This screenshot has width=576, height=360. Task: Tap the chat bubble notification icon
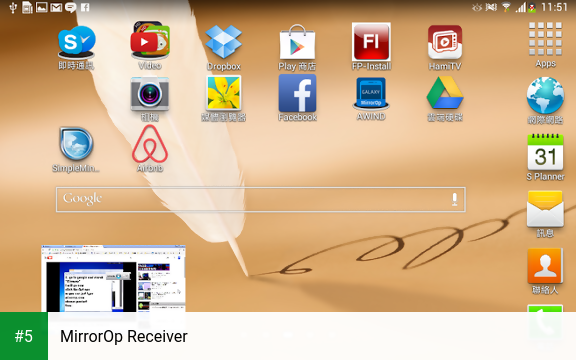[70, 7]
